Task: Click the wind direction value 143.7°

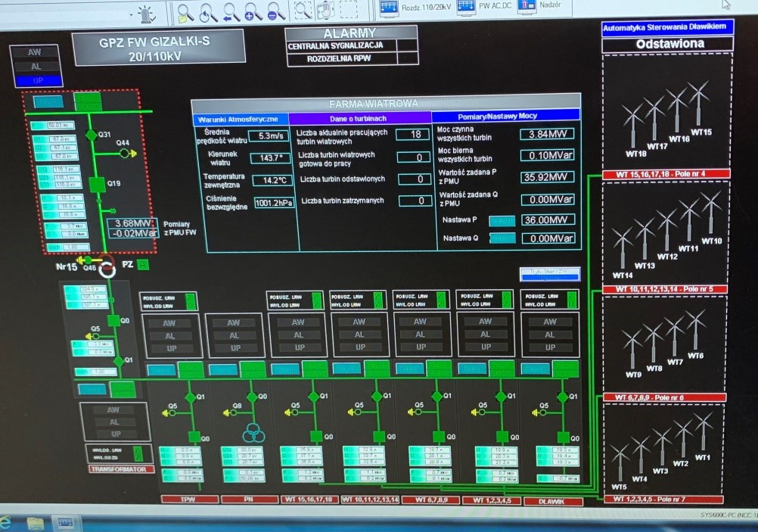Action: pos(271,158)
